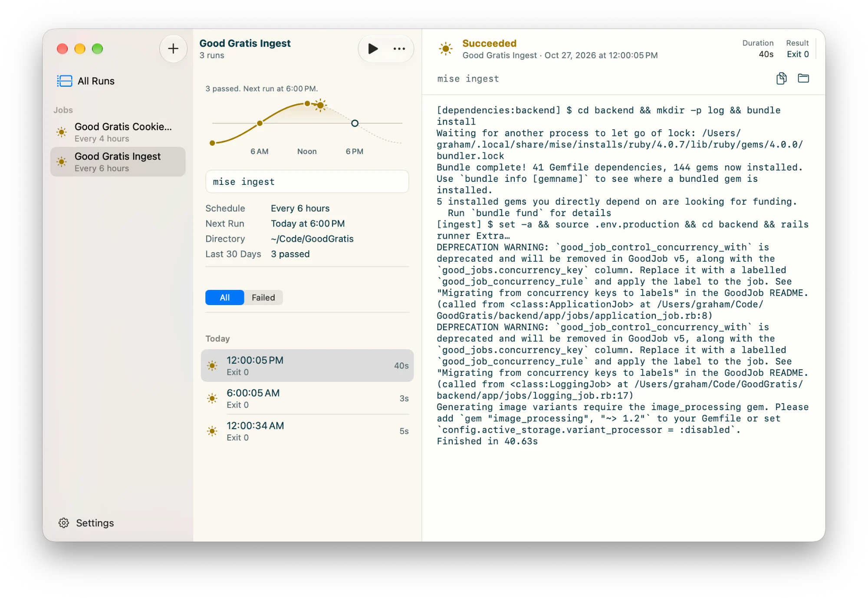Screen dimensions: 868x598
Task: Click the Finished in 40.63s log line
Action: coord(487,441)
